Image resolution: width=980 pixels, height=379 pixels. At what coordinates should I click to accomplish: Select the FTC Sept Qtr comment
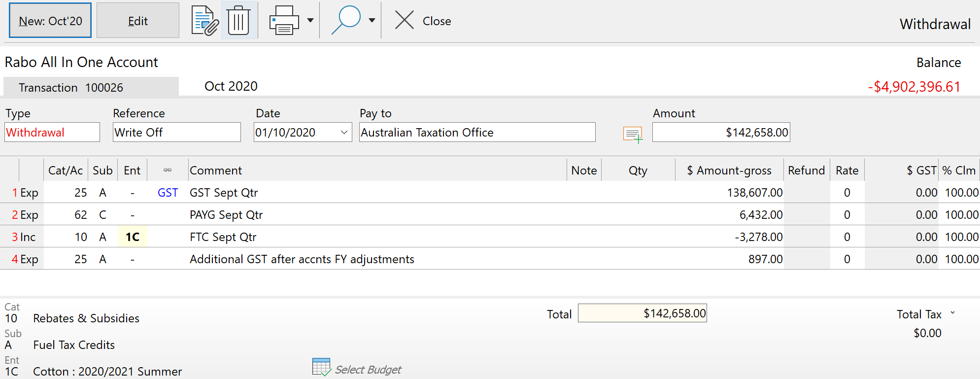[223, 237]
